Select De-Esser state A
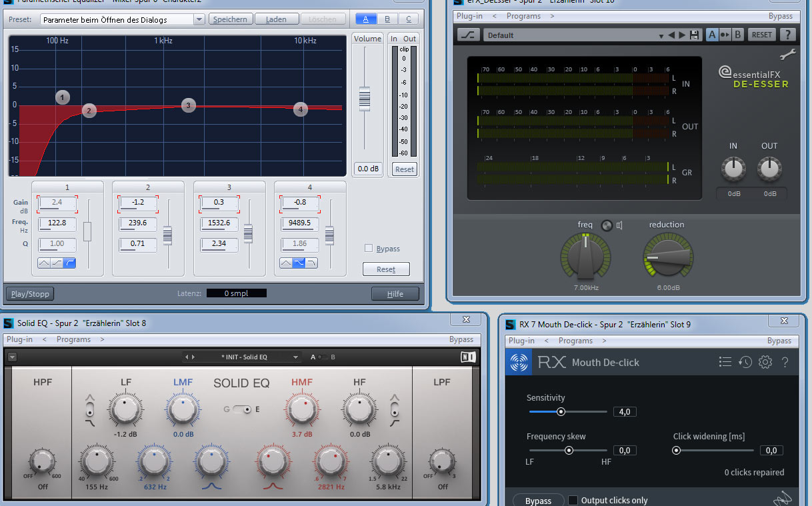Viewport: 812px width, 506px height. click(x=713, y=35)
